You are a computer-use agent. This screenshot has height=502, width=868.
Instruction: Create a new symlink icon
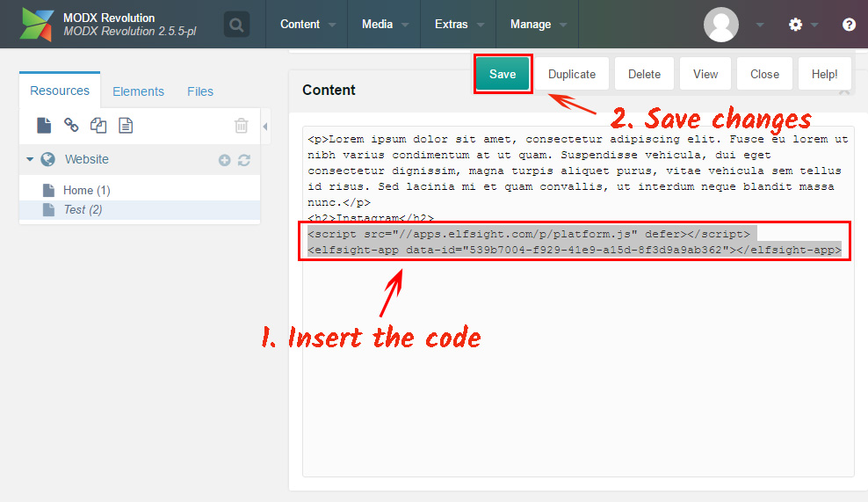(x=98, y=125)
